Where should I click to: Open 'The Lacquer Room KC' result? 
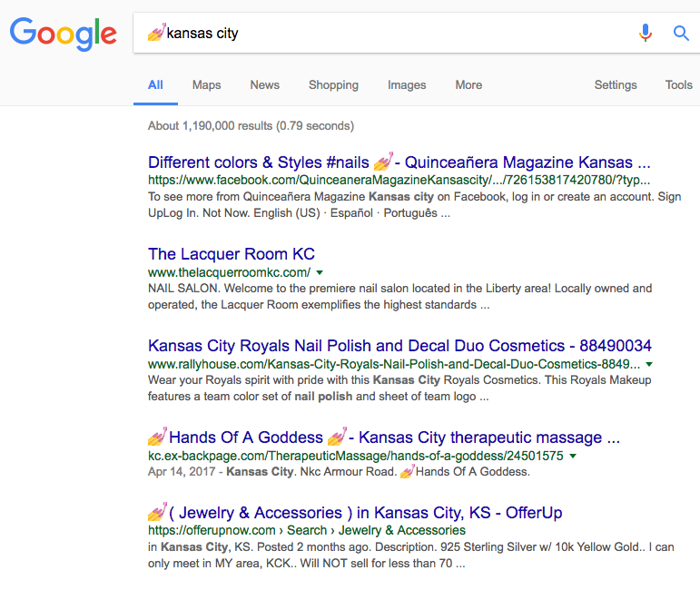[232, 254]
